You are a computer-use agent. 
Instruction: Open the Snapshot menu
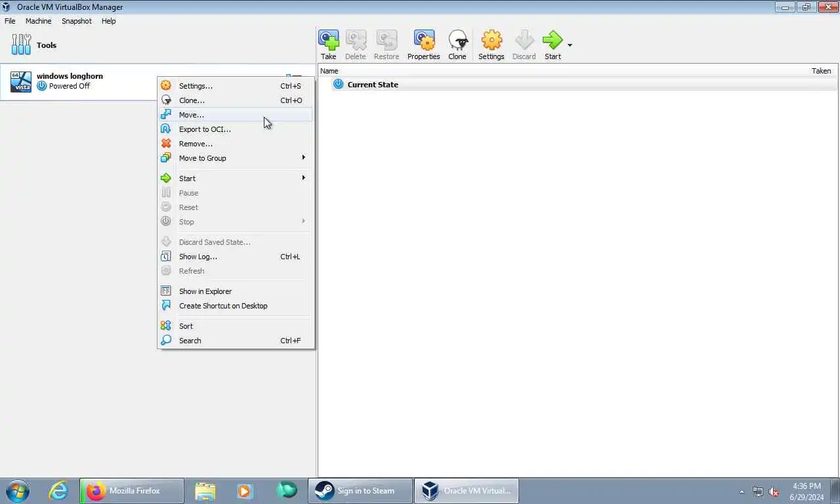click(x=77, y=21)
